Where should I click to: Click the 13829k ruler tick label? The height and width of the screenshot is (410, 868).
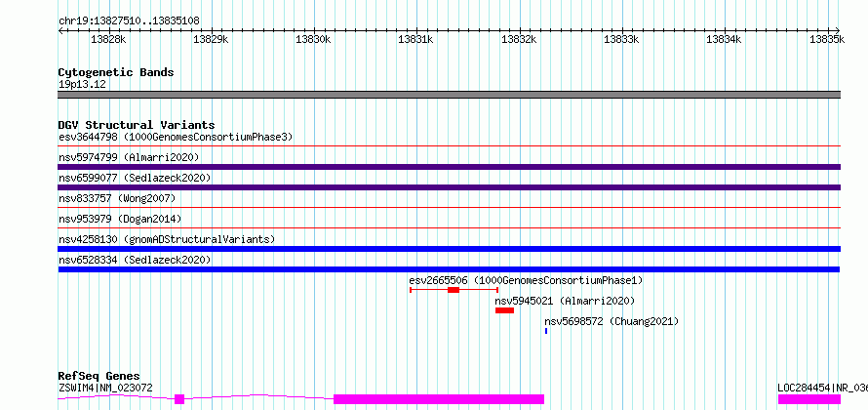tap(212, 39)
